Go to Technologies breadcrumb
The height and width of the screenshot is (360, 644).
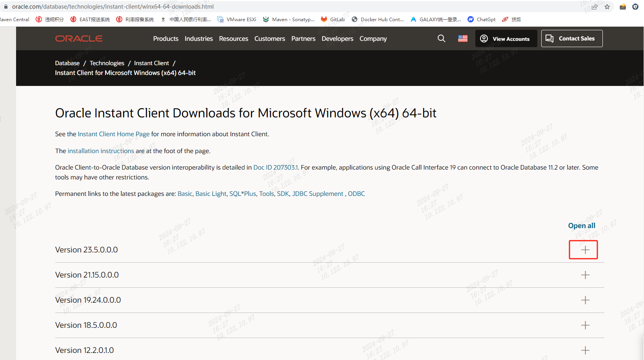tap(107, 63)
